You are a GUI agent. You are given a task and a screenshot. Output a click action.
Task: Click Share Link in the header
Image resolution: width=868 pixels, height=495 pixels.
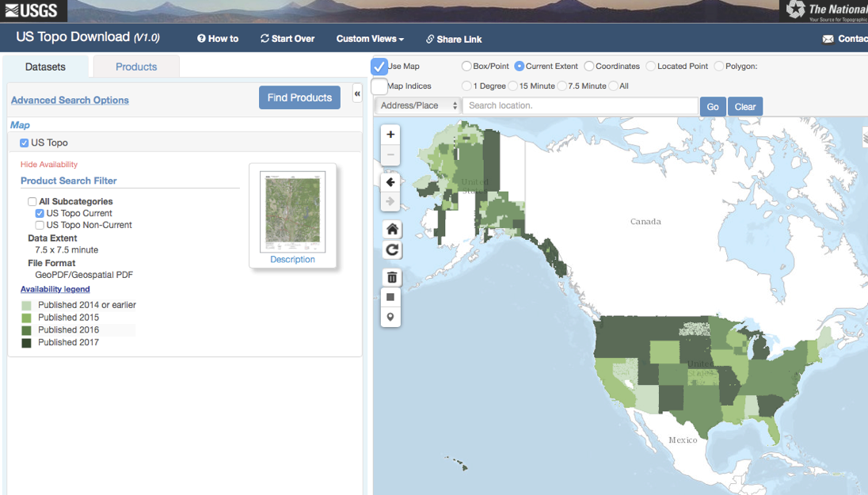(454, 40)
